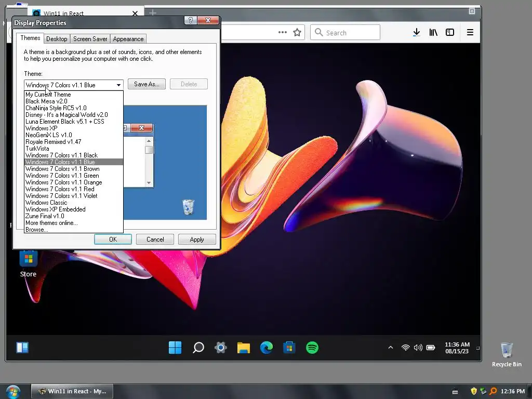Image resolution: width=532 pixels, height=399 pixels.
Task: Select the Win11 in React taskbar button
Action: pos(72,391)
